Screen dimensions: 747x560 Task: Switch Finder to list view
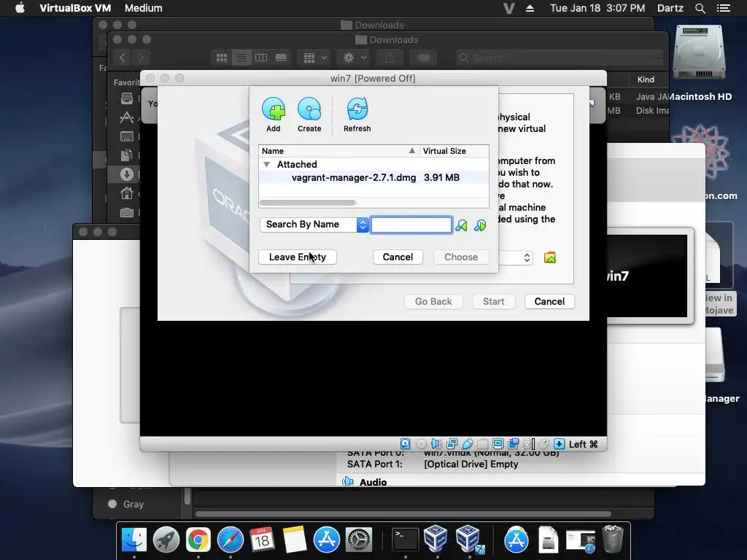point(241,58)
